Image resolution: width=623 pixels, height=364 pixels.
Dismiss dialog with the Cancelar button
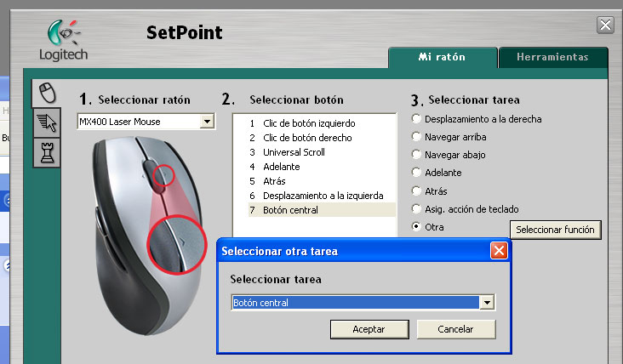[x=455, y=329]
